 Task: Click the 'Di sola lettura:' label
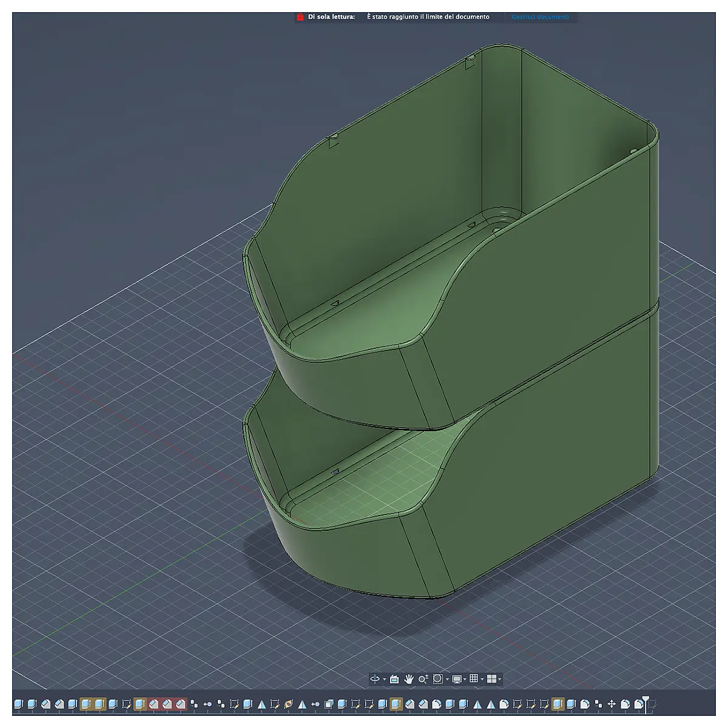point(331,17)
